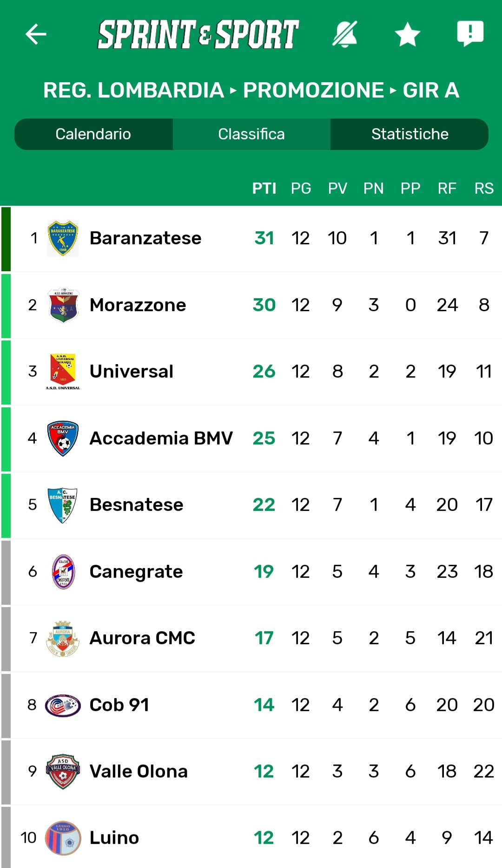Select the Classifica tab
502x868 pixels.
coord(251,134)
